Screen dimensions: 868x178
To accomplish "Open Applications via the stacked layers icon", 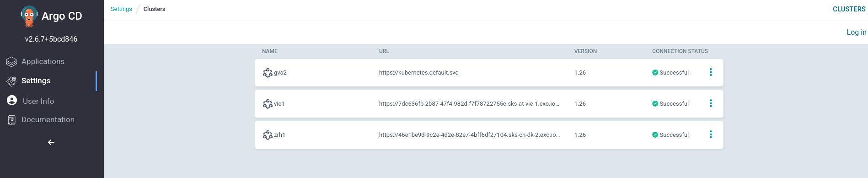I will (11, 61).
